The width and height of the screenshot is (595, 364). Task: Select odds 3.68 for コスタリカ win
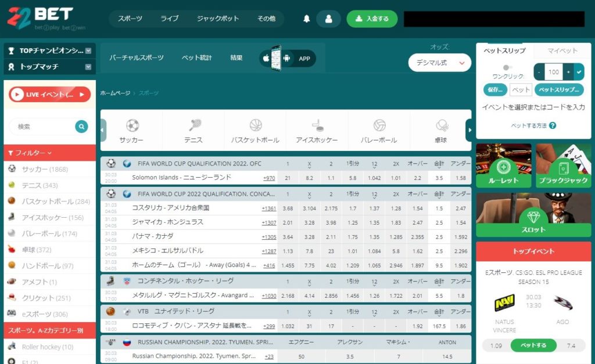288,208
